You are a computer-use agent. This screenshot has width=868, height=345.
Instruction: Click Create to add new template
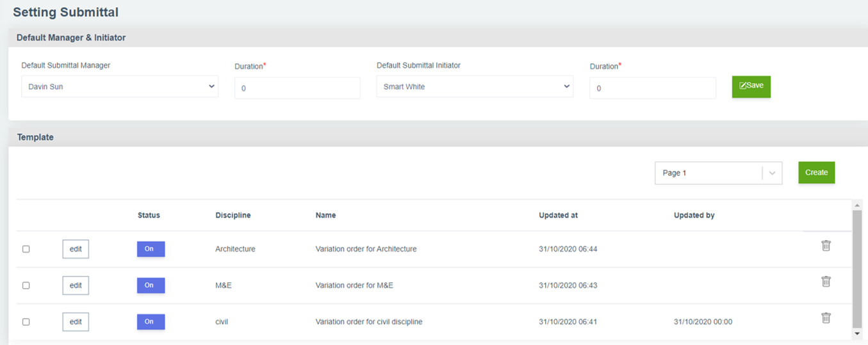coord(816,173)
